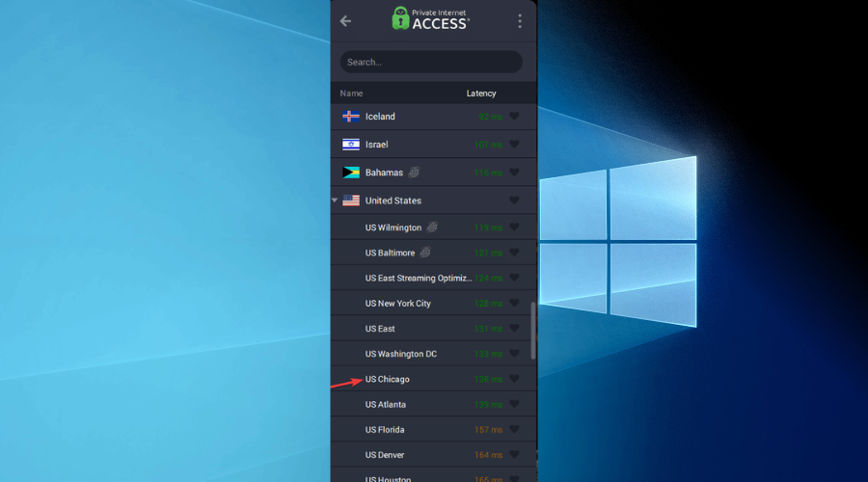Click the Private Internet Access logo
This screenshot has width=868, height=482.
(x=431, y=19)
